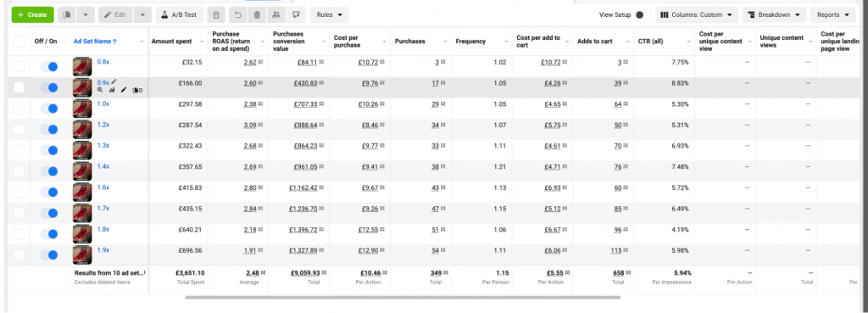
Task: Click the Results from 10 ad sets summary
Action: (109, 273)
